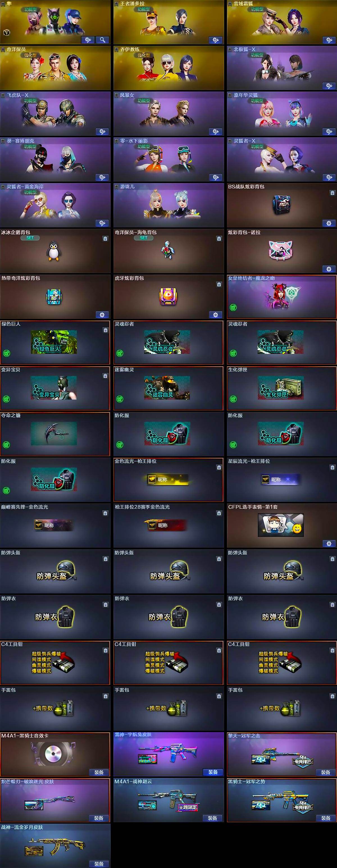Click the magnifier icon on the first character card
The image size is (337, 868).
(x=103, y=40)
